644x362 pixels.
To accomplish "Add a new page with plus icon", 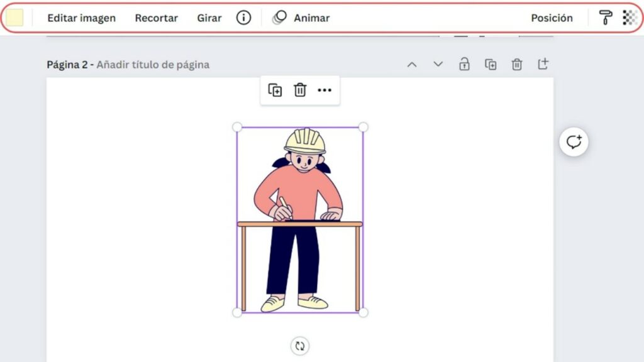I will 543,64.
